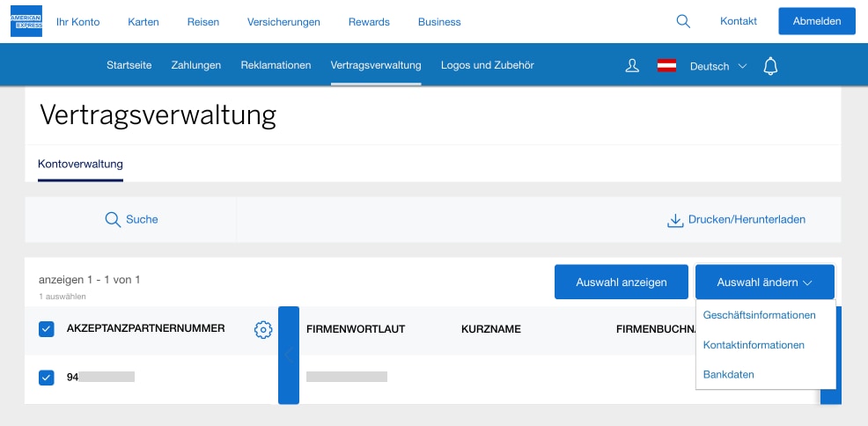Select Geschäftsinformationen from the menu
Image resolution: width=868 pixels, height=426 pixels.
pyautogui.click(x=759, y=315)
